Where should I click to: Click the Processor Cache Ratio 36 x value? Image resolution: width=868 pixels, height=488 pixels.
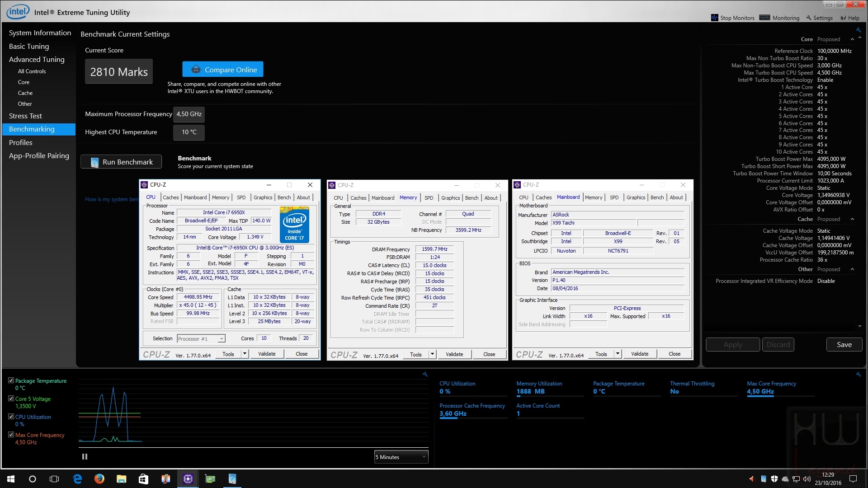(822, 260)
